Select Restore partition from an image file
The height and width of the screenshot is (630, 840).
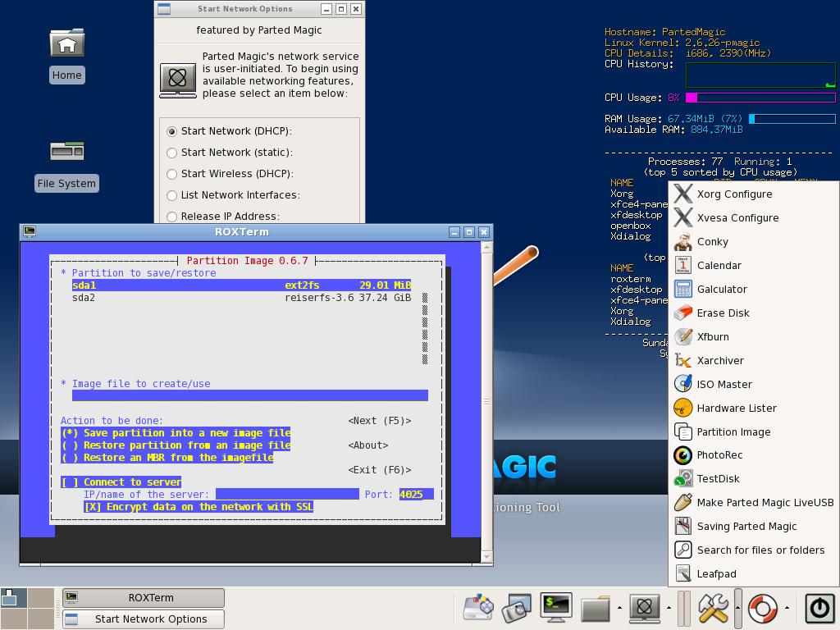pyautogui.click(x=176, y=445)
